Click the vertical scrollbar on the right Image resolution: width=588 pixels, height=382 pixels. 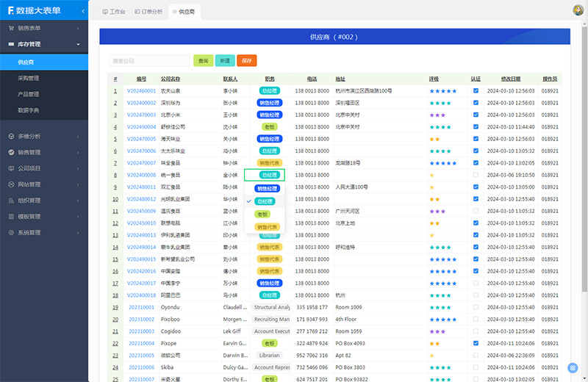[584, 159]
